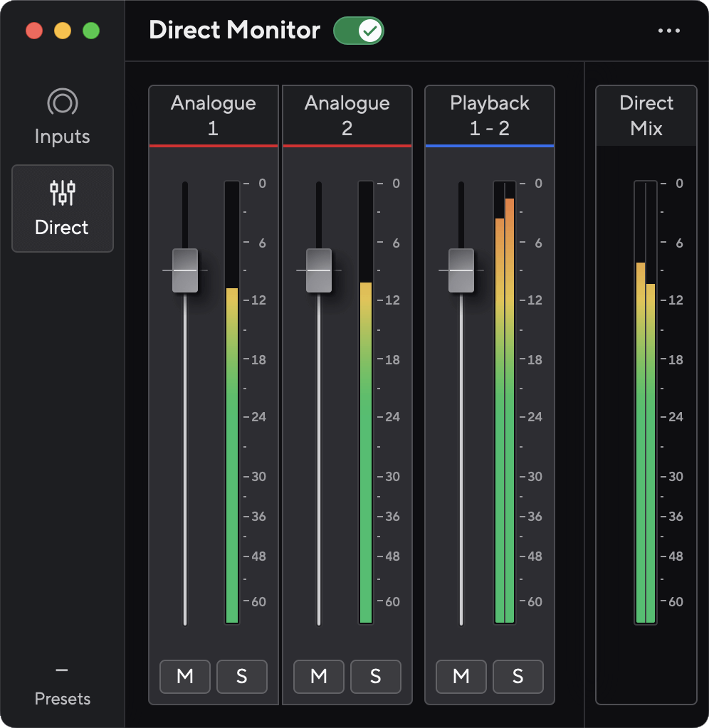Click the Analogue 1 volume fader handle
Screen dimensions: 709x728
(184, 270)
